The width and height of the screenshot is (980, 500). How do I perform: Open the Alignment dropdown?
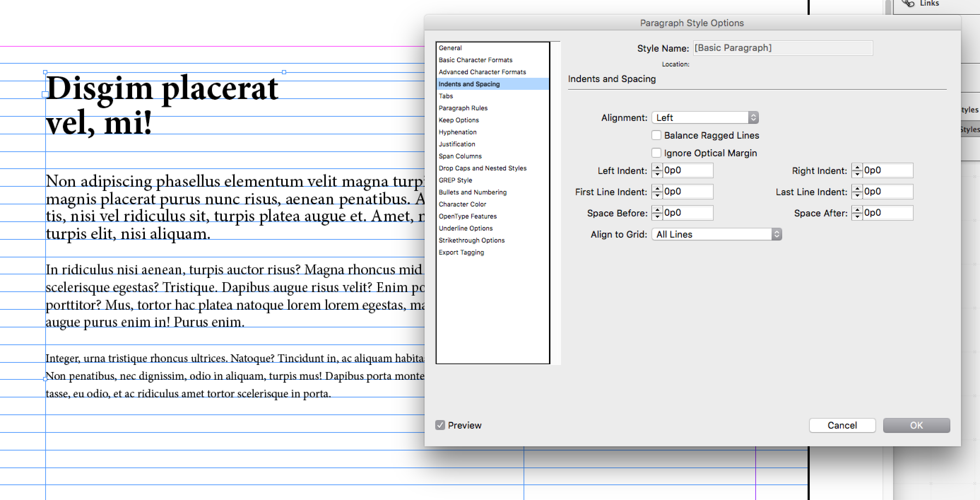705,118
